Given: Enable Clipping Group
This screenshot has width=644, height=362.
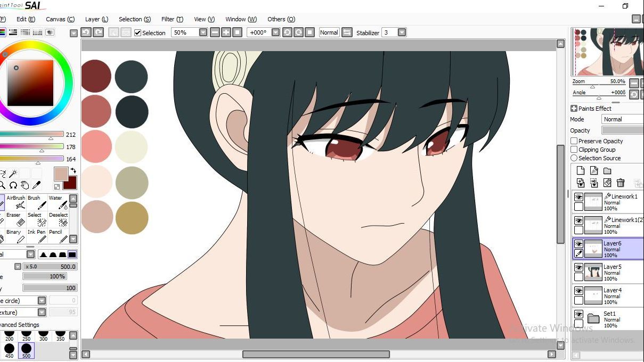Looking at the screenshot, I should [574, 150].
